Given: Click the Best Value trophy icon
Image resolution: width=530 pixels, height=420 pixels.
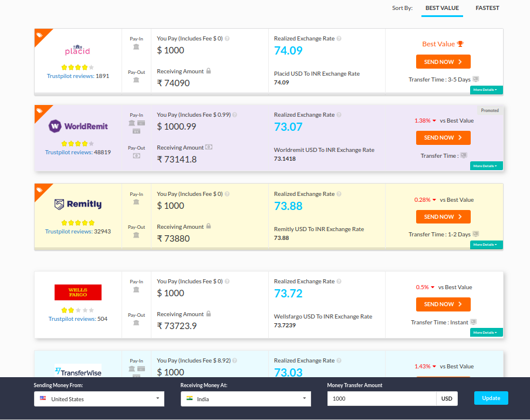Looking at the screenshot, I should point(460,44).
